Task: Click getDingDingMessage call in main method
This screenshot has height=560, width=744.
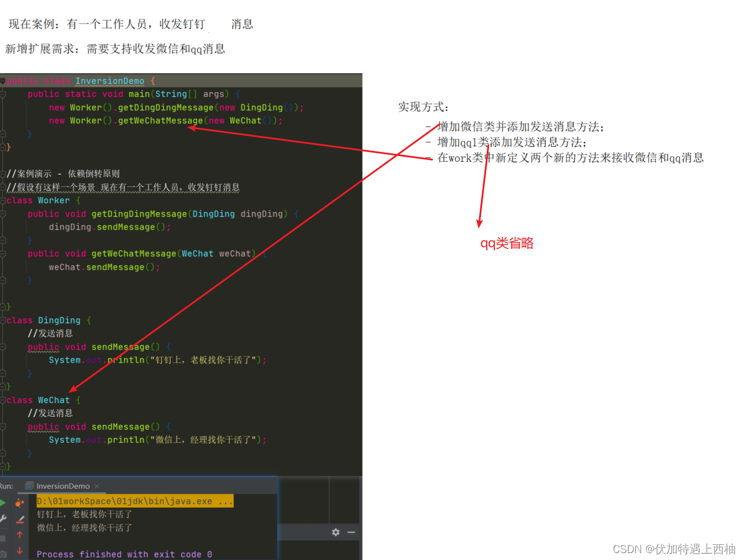Action: (x=166, y=107)
